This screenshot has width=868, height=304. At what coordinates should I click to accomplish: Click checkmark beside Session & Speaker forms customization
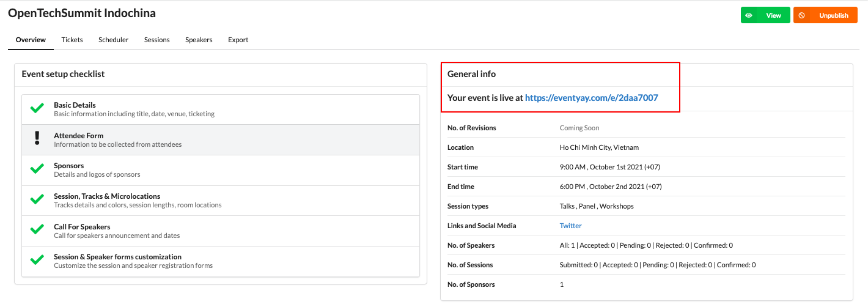coord(37,260)
